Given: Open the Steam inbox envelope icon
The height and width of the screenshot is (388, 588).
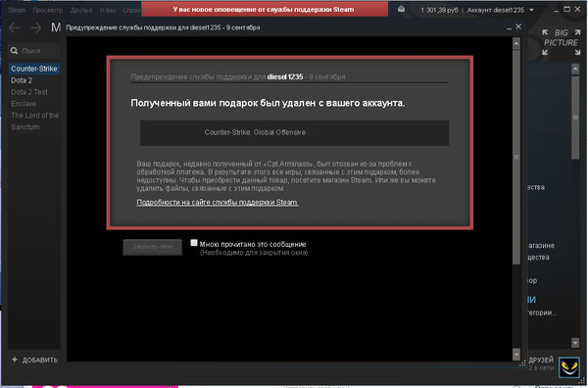Looking at the screenshot, I should click(401, 10).
